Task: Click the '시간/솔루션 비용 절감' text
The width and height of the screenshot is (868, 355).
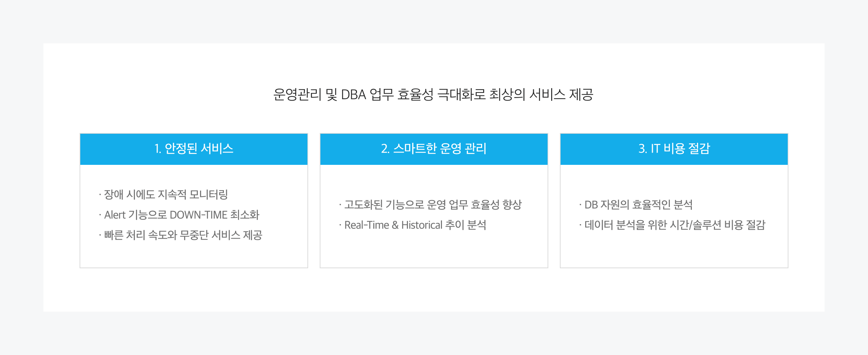Action: (718, 225)
